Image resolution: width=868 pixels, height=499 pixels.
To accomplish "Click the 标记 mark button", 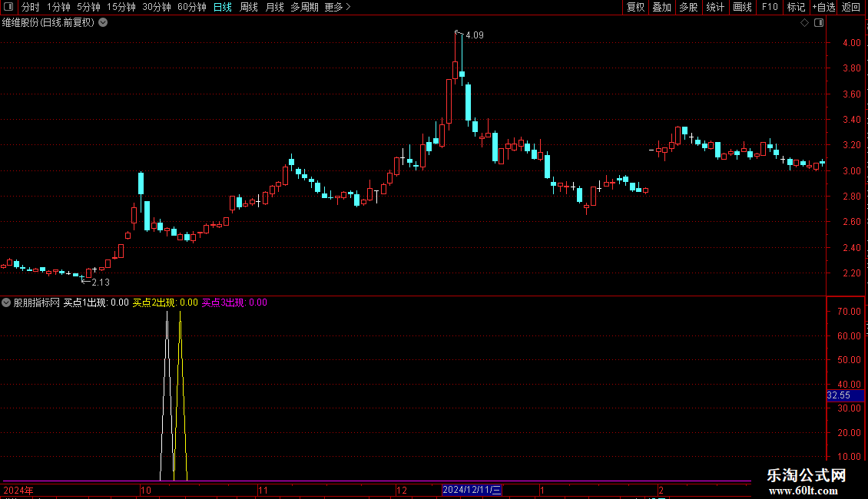I will pos(796,7).
